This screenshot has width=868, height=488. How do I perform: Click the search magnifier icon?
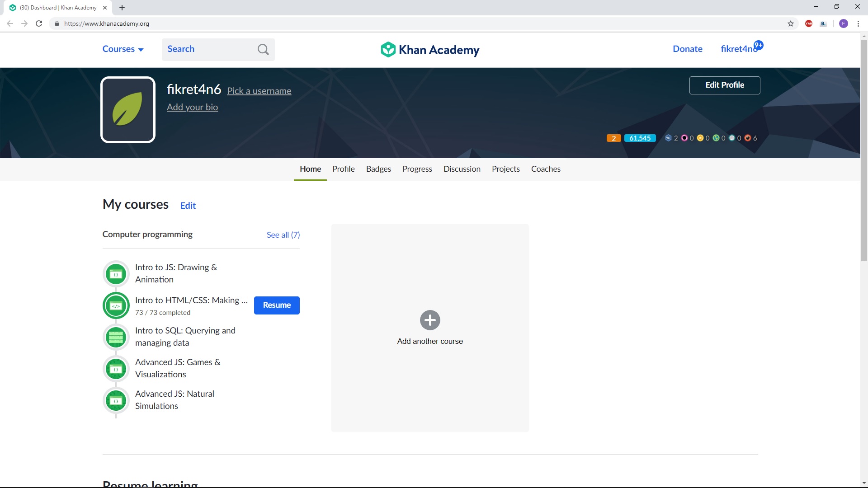point(263,49)
